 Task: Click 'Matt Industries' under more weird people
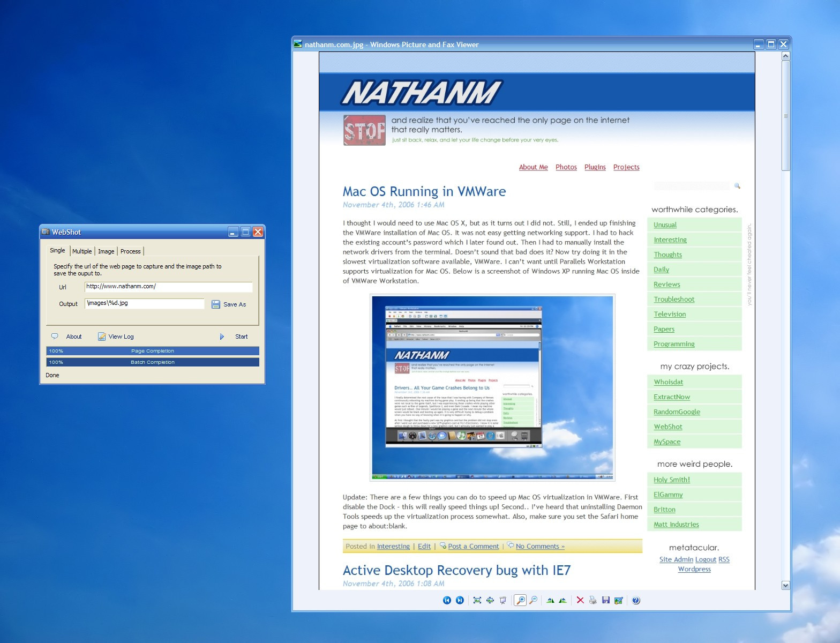[x=676, y=525]
